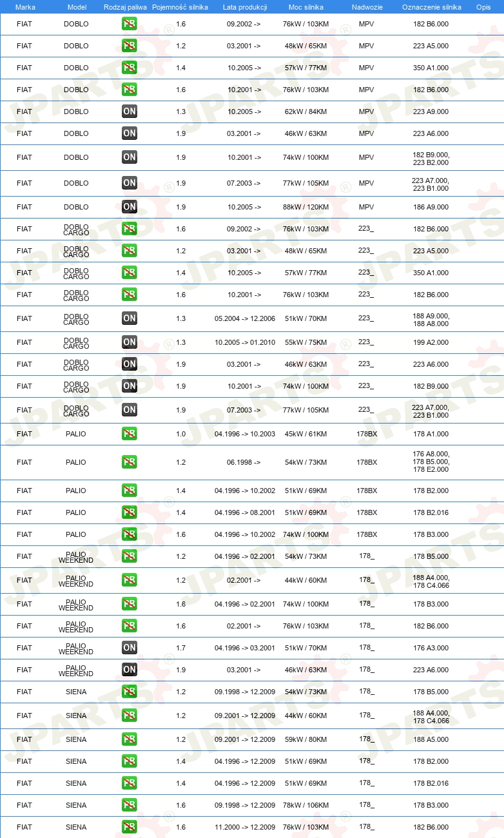Viewport: 504px width, 838px height.
Task: Click petrol icon in SIENA 59kW / 80KM row
Action: click(130, 739)
